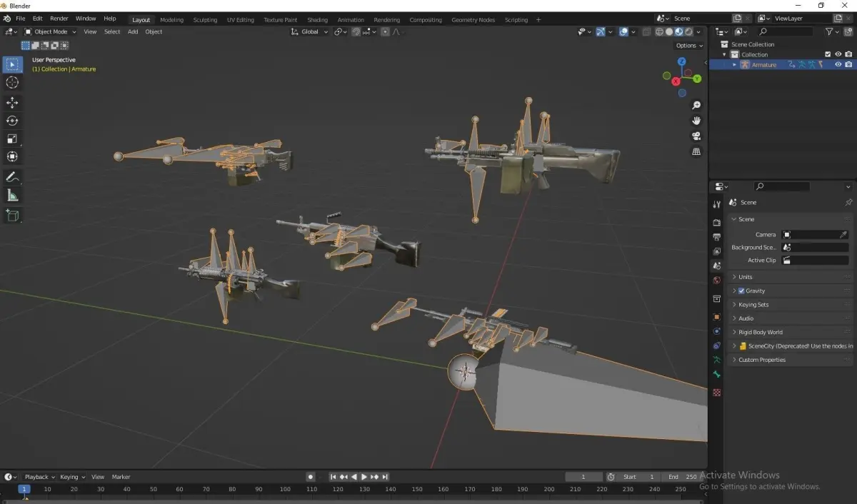
Task: Toggle snapping magnet
Action: point(356,31)
